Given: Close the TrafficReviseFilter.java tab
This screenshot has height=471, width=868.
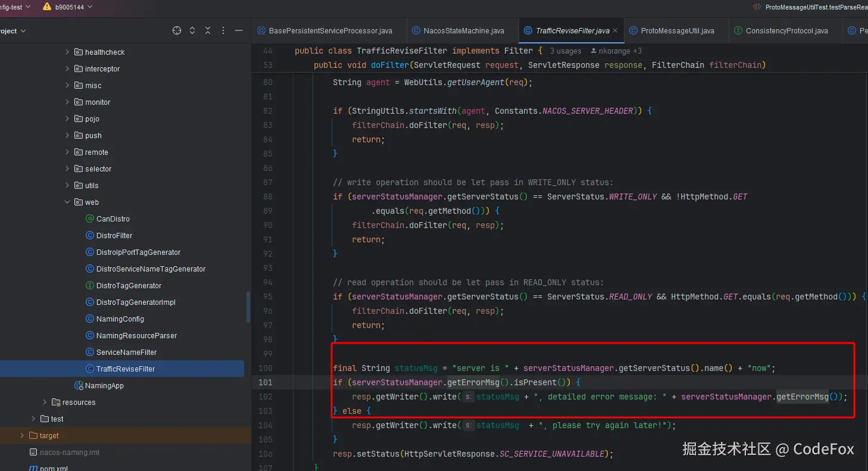Looking at the screenshot, I should pos(615,30).
